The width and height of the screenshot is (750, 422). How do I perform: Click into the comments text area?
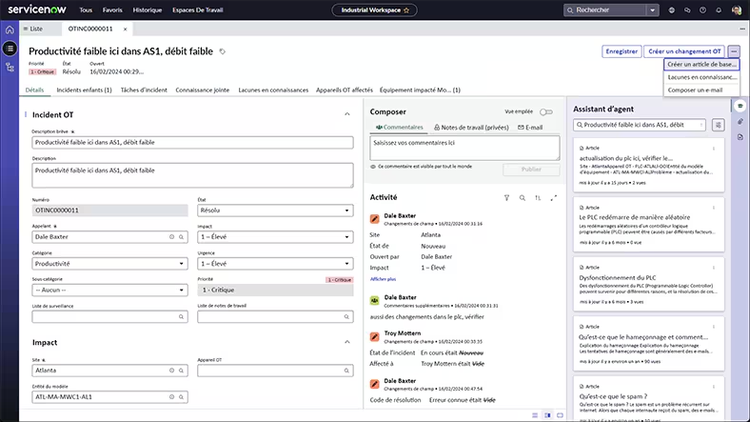(x=464, y=148)
